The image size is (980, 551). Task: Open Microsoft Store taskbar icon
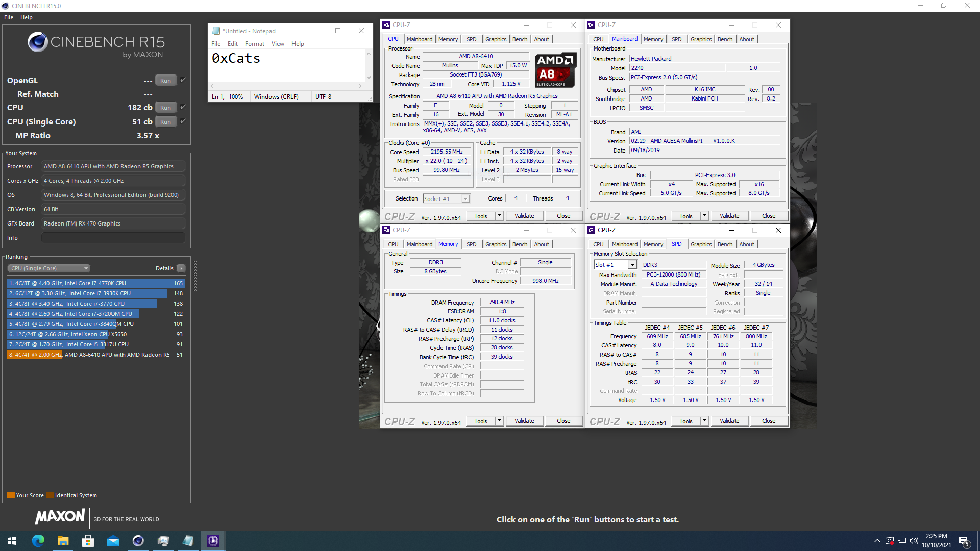pos(88,541)
